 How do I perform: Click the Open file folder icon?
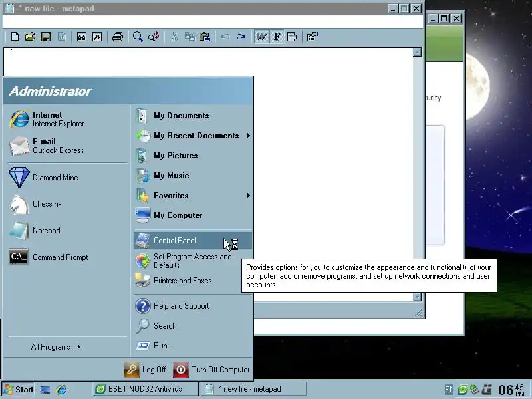tap(30, 37)
